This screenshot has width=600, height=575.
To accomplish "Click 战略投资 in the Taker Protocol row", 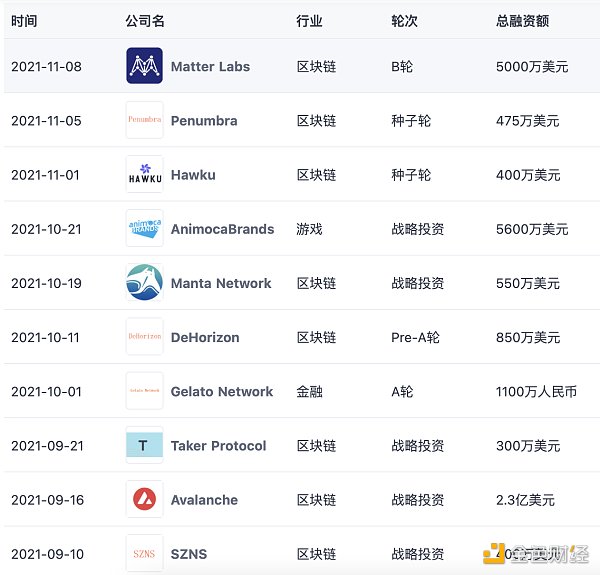I will point(417,446).
